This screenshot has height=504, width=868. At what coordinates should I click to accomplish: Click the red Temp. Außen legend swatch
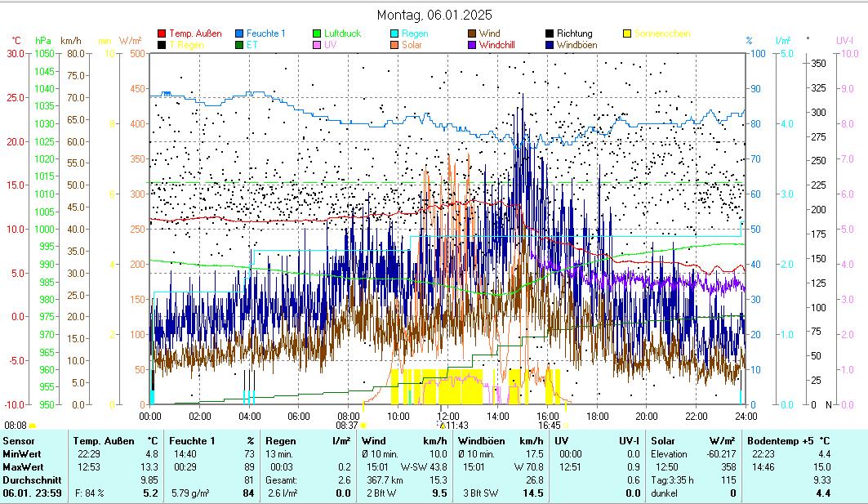[162, 33]
